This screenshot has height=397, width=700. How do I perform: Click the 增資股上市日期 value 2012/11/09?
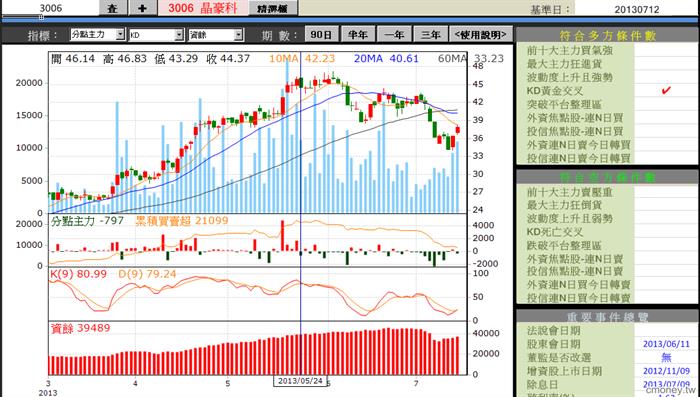click(666, 371)
